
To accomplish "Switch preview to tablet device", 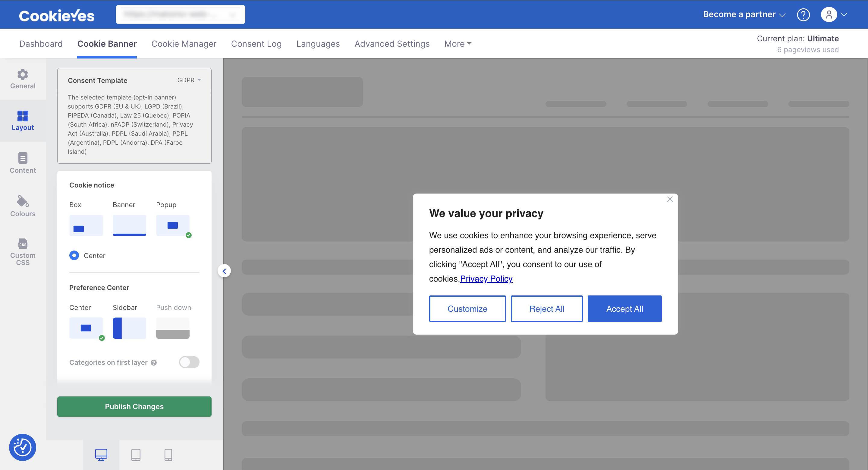I will pos(136,455).
